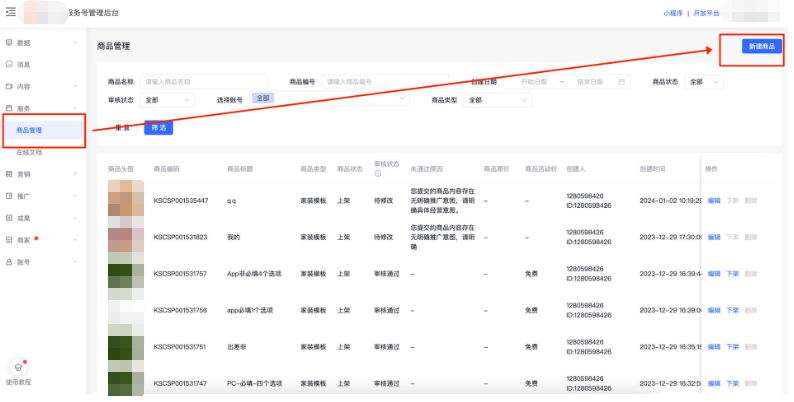Click 下架 for KSCSP001531756

733,310
